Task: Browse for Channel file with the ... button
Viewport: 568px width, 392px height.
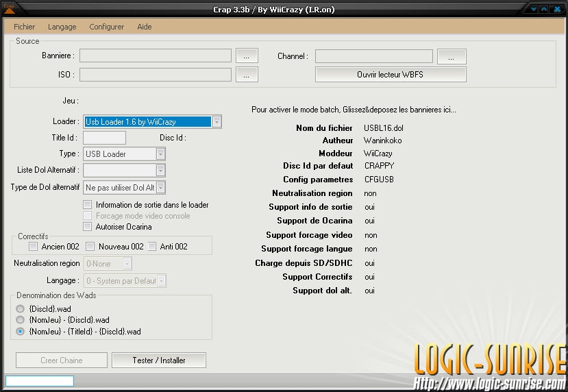Action: pos(452,56)
